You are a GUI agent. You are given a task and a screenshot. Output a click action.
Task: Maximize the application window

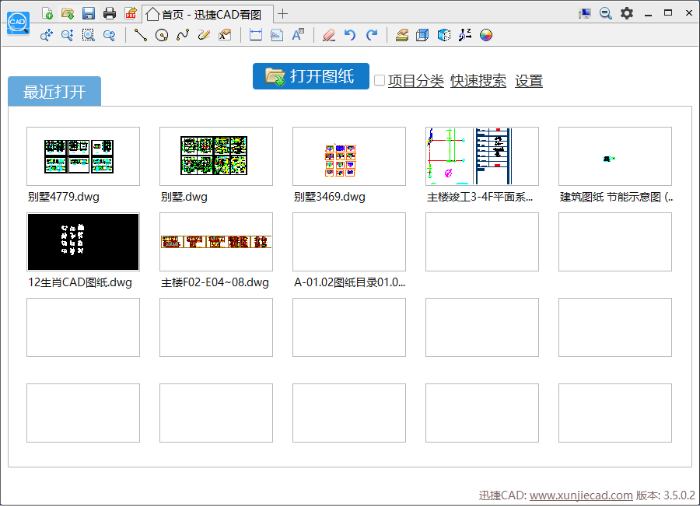(x=668, y=13)
